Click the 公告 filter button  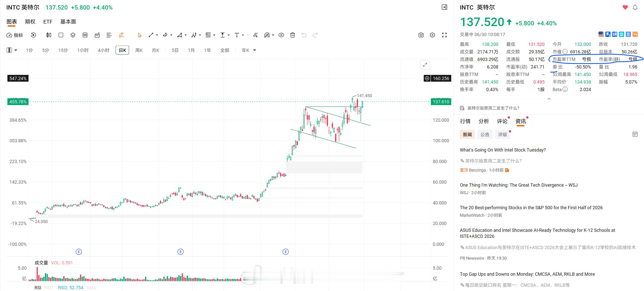(x=485, y=134)
